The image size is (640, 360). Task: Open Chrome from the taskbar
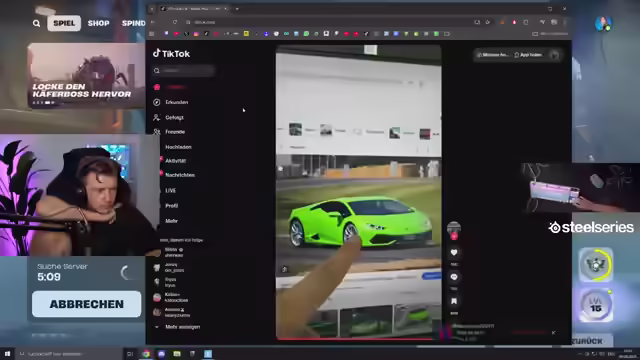tap(146, 354)
